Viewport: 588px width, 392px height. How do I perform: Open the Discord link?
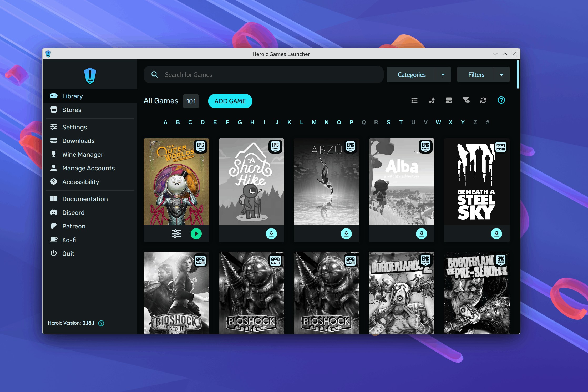pyautogui.click(x=73, y=212)
